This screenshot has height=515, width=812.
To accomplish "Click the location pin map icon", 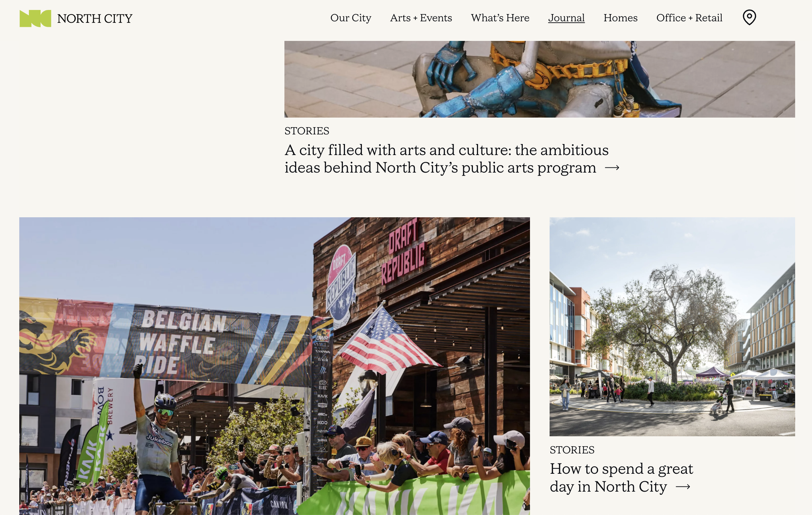I will [x=749, y=17].
